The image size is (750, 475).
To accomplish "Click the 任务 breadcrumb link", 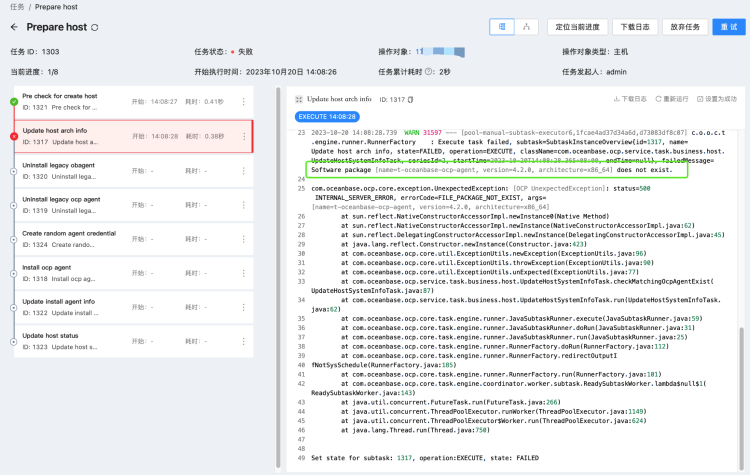I will (17, 7).
